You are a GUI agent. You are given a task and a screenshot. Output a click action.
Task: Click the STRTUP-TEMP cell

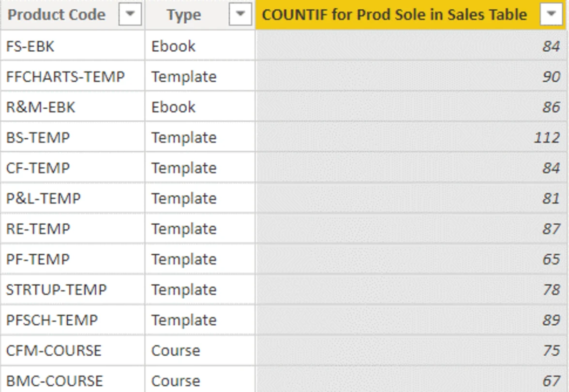56,290
